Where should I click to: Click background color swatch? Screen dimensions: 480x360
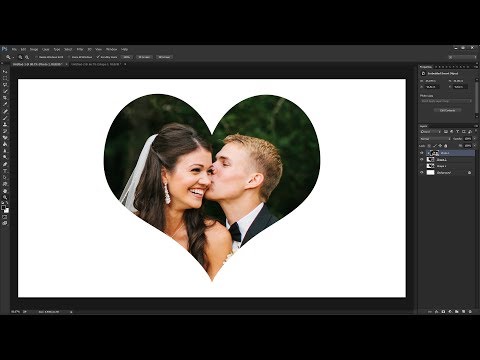pyautogui.click(x=6, y=211)
